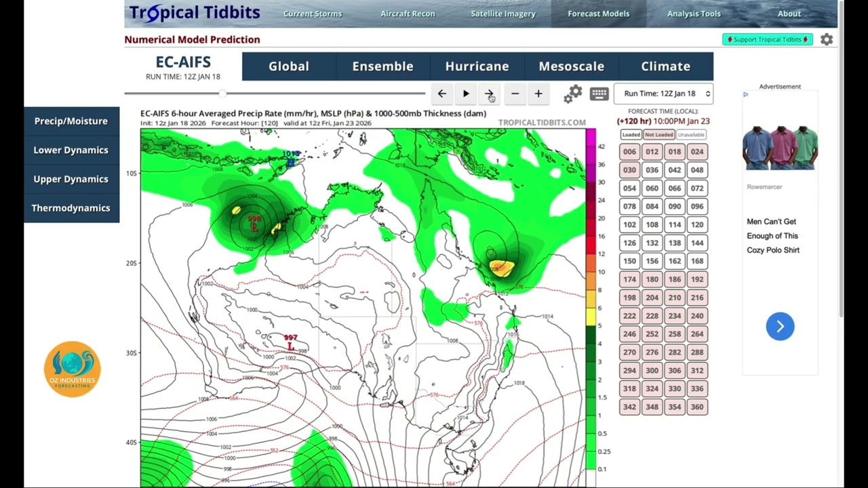Expand Lower Dynamics parameter menu
The height and width of the screenshot is (488, 868).
71,150
